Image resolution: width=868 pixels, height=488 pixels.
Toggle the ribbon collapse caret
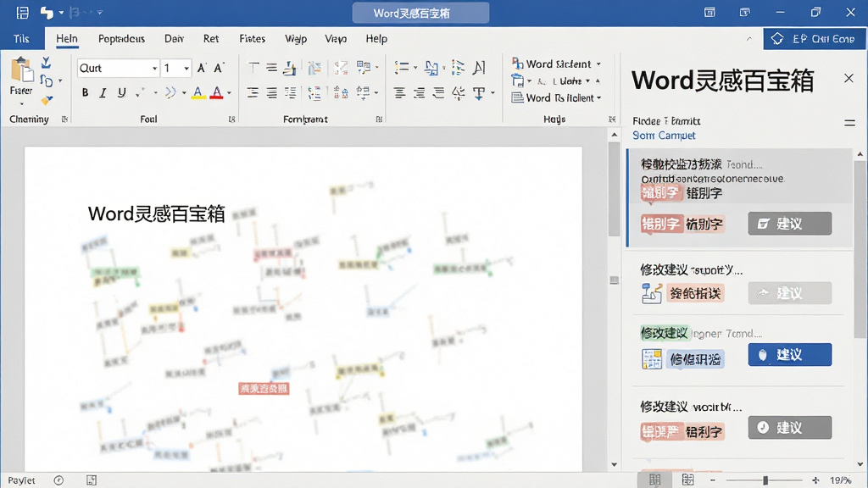click(x=749, y=39)
